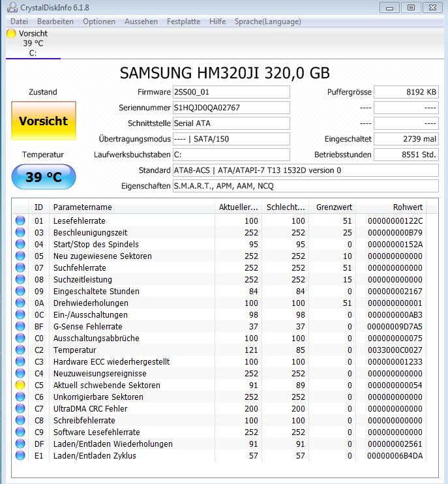Click the Schlecht column header
Viewport: 448px width, 484px height.
click(x=286, y=207)
